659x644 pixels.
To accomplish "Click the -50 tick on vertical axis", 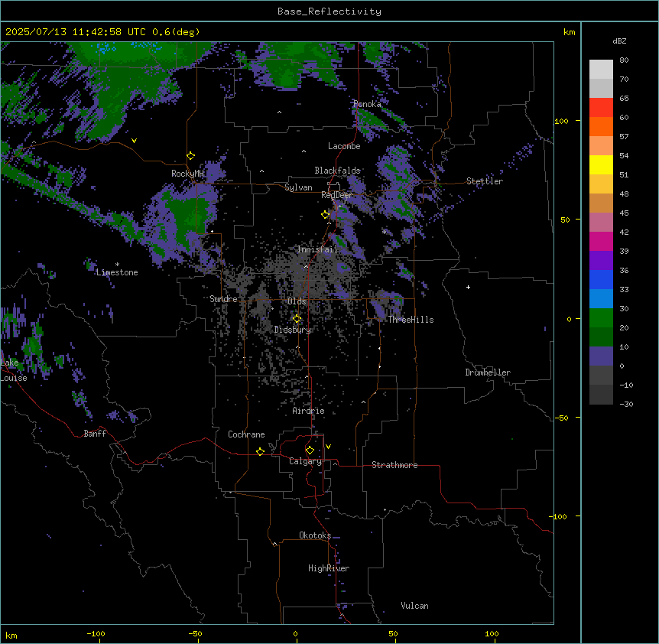I will pyautogui.click(x=561, y=418).
